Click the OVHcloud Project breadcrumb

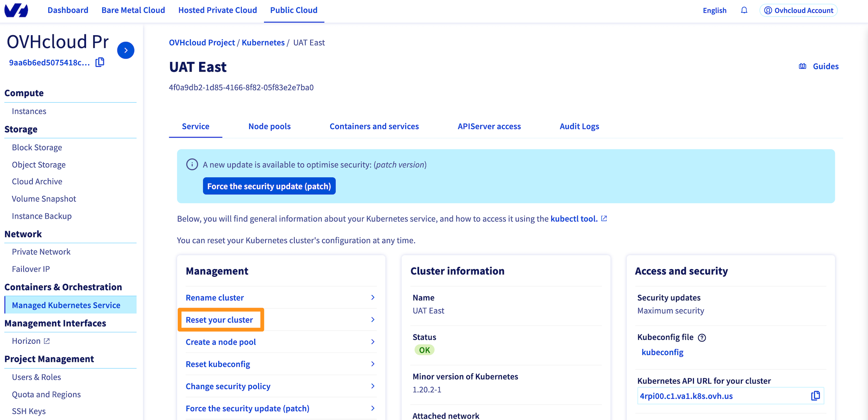[x=202, y=42]
